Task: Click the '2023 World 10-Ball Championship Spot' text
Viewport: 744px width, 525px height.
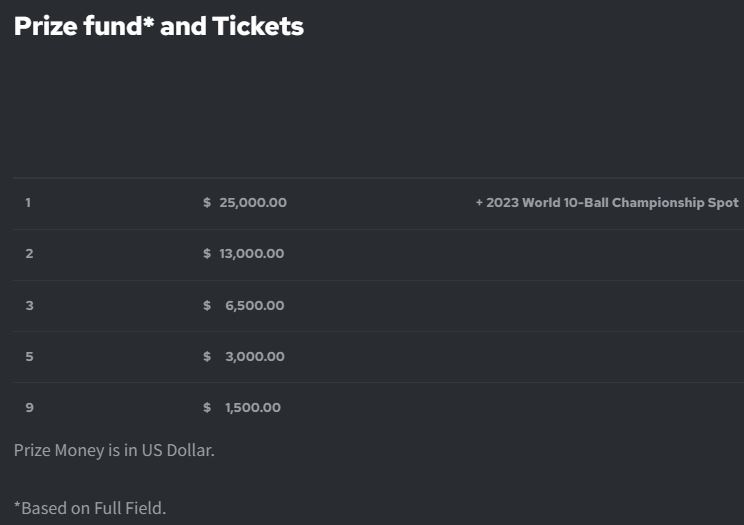Action: tap(612, 203)
